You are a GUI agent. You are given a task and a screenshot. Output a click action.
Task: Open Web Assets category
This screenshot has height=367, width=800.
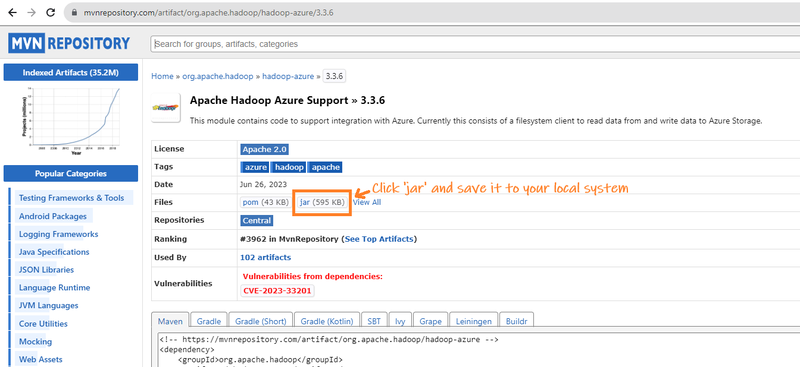pyautogui.click(x=40, y=359)
